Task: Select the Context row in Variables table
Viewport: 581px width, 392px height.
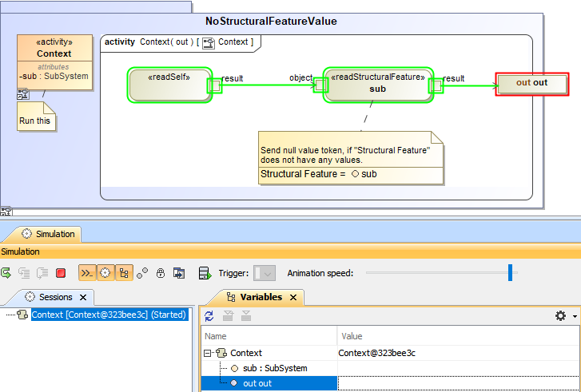Action: click(391, 353)
